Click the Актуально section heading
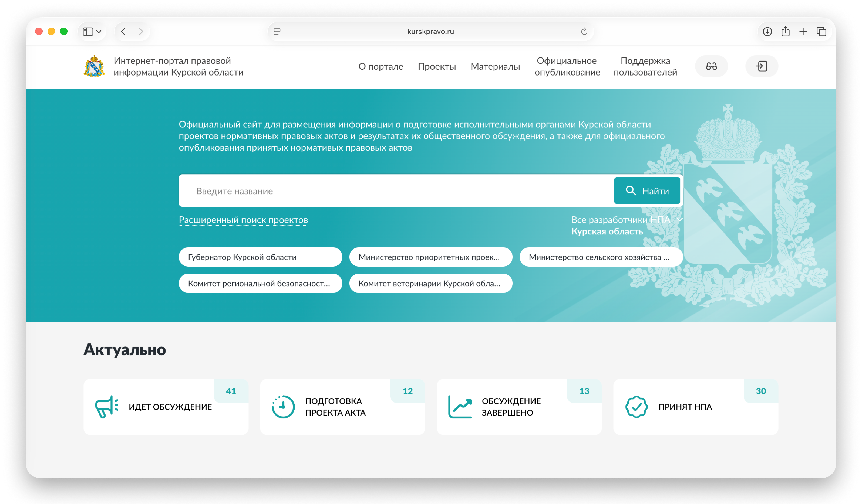Screen dimensions: 862x504 point(124,350)
